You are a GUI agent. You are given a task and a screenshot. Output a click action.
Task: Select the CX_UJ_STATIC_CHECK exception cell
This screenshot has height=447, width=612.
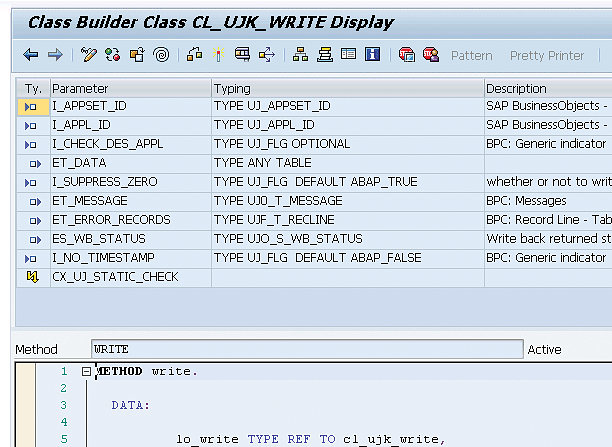[x=131, y=278]
